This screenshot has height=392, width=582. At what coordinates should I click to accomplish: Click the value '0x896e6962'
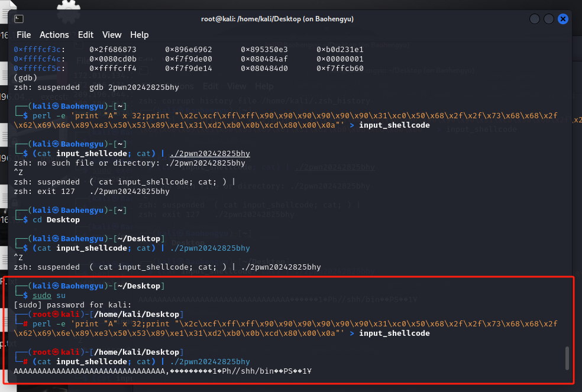click(x=189, y=50)
